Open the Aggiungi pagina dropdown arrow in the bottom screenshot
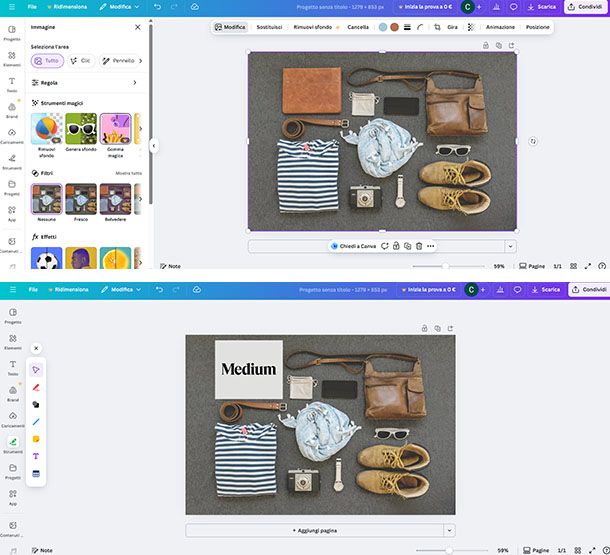610x555 pixels. point(449,530)
